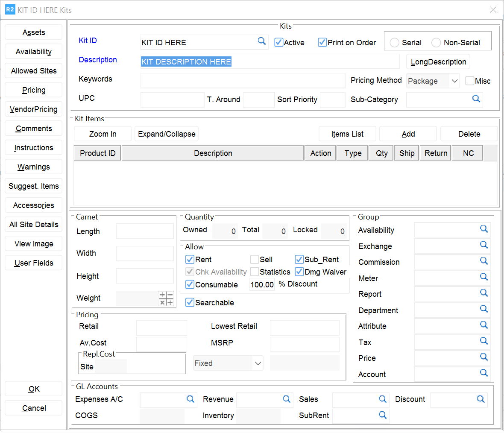Select the Non-Serial radio button
This screenshot has width=504, height=433.
click(436, 43)
